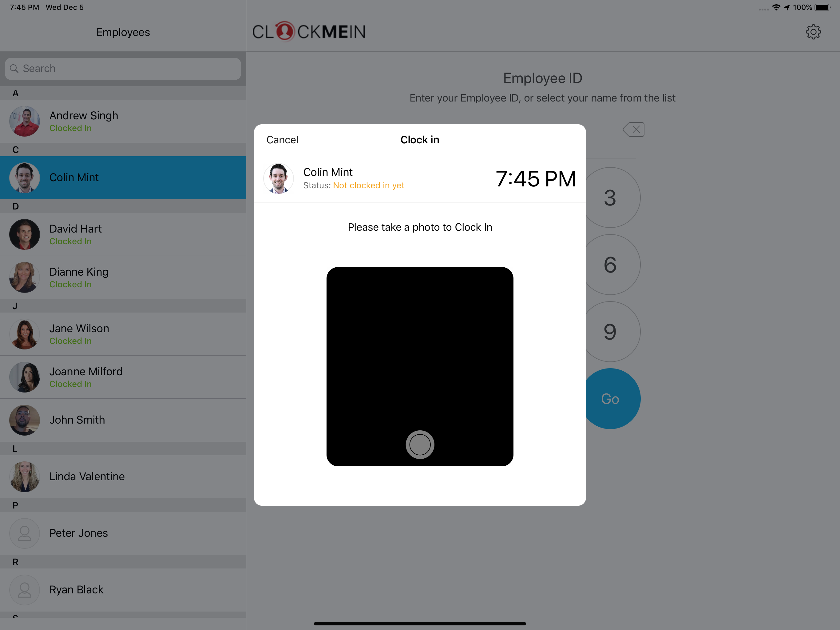Select Ryan Black name in list
This screenshot has height=630, width=840.
(x=76, y=589)
